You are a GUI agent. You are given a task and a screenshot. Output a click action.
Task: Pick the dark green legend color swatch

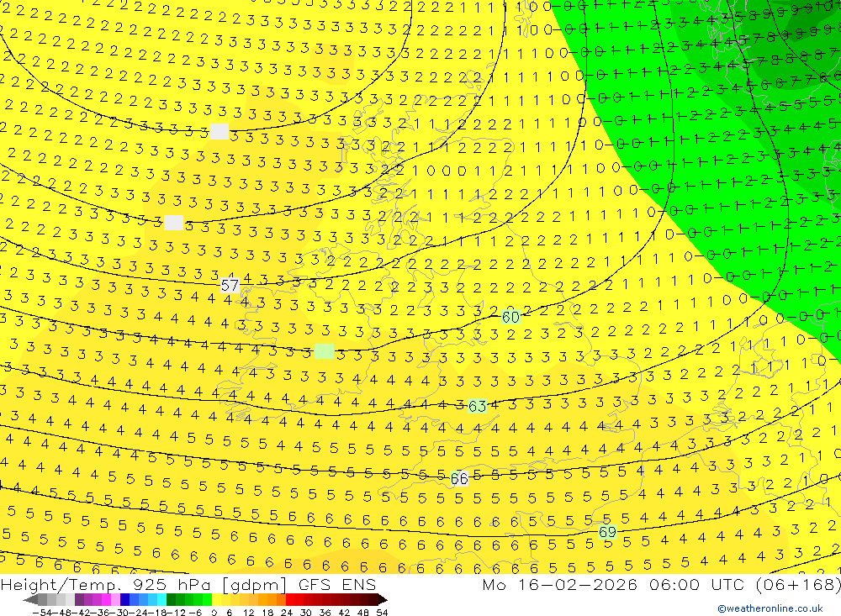point(171,599)
